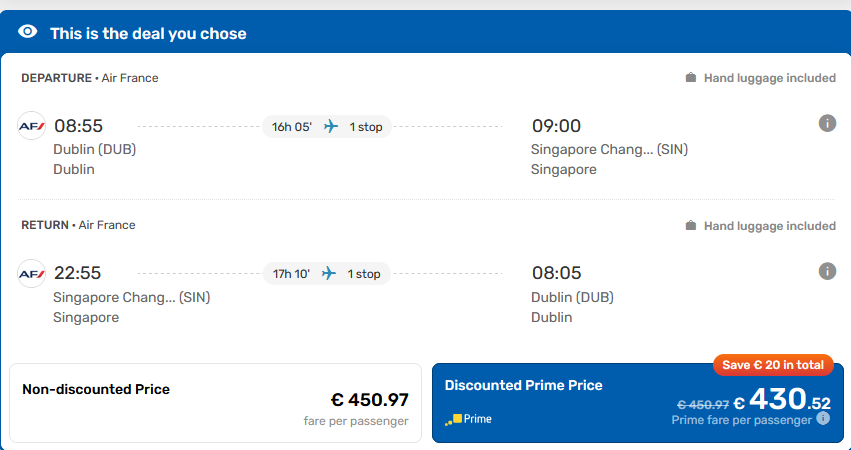Click the Save € 20 in total badge

click(x=773, y=365)
